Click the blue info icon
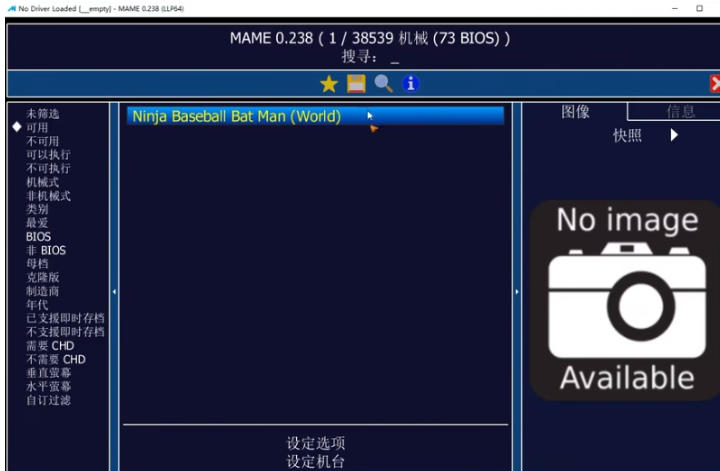720x471 pixels. [410, 84]
